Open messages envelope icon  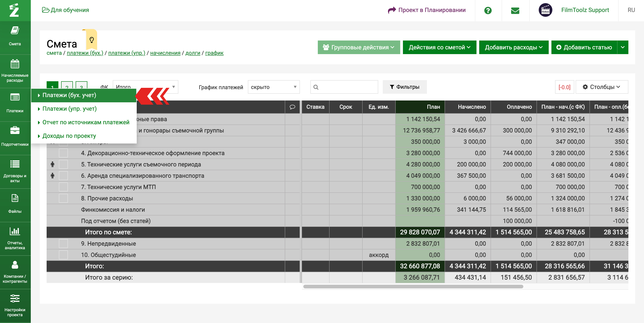(515, 10)
